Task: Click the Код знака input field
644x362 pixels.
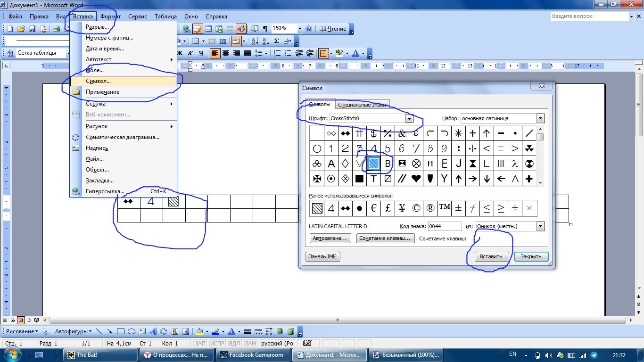Action: (445, 226)
